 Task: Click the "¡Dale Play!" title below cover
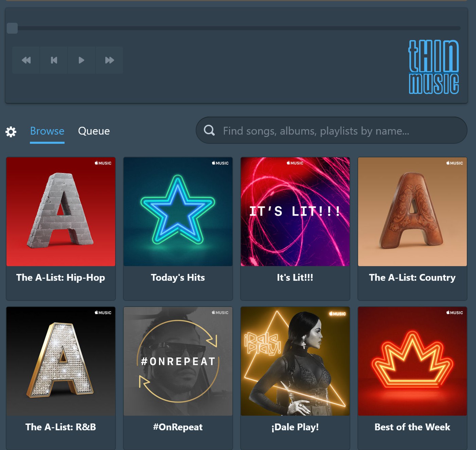295,427
